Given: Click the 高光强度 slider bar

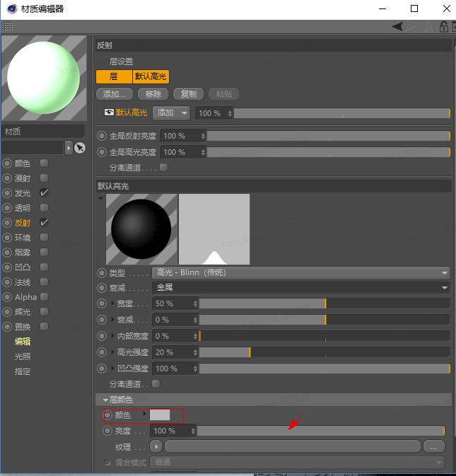Looking at the screenshot, I should click(x=325, y=352).
